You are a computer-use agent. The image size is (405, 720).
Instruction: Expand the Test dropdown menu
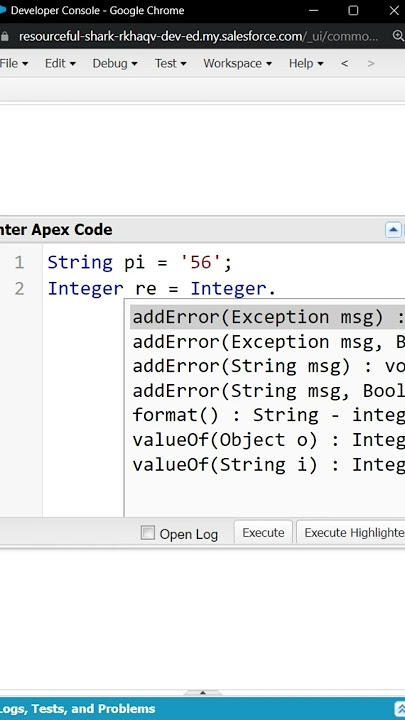pyautogui.click(x=170, y=63)
